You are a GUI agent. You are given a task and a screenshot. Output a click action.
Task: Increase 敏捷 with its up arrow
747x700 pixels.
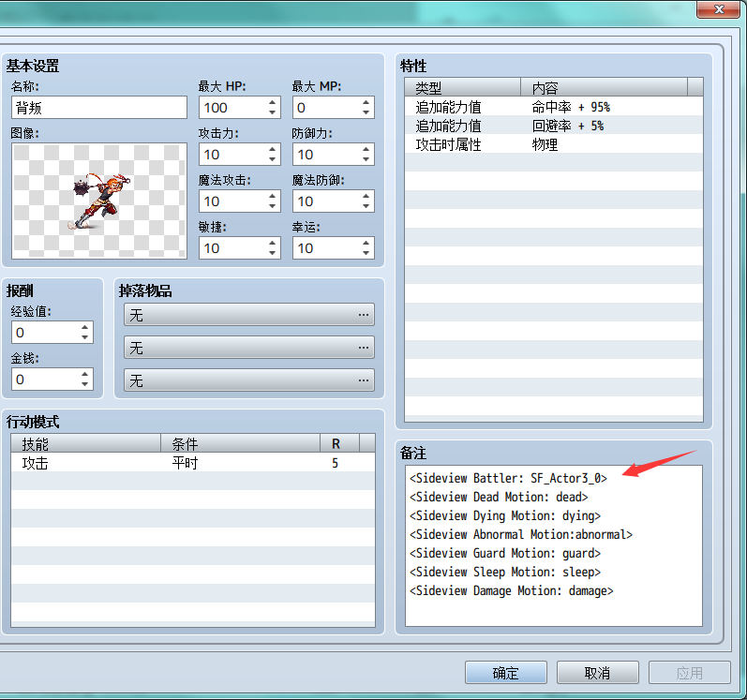[x=272, y=243]
